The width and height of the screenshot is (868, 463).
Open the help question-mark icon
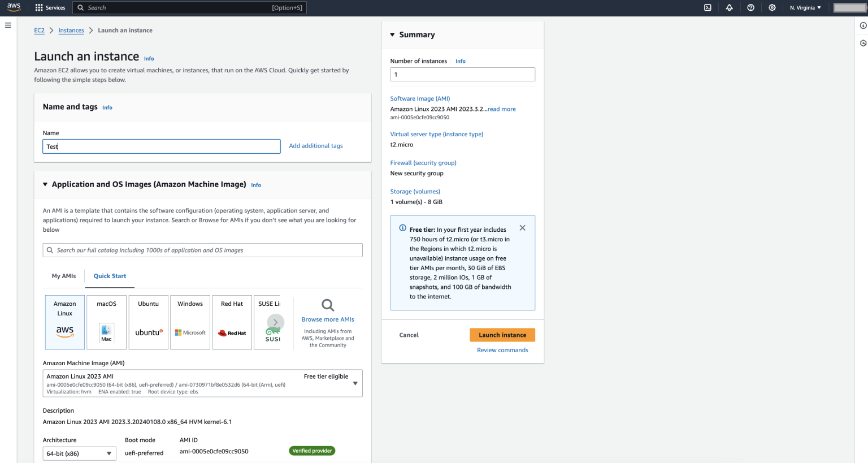(x=750, y=7)
